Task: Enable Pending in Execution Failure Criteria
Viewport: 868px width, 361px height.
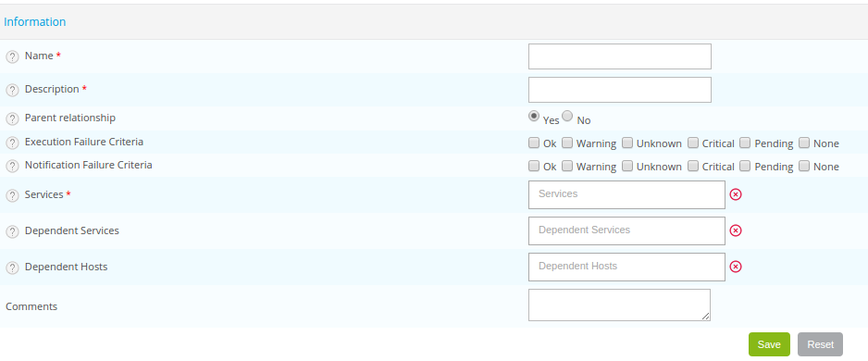Action: click(745, 143)
